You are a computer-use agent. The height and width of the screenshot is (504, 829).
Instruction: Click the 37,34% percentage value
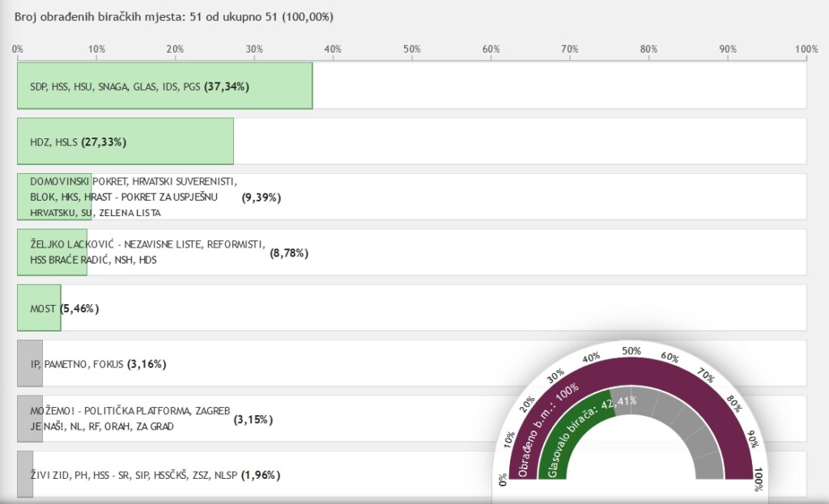pos(226,87)
